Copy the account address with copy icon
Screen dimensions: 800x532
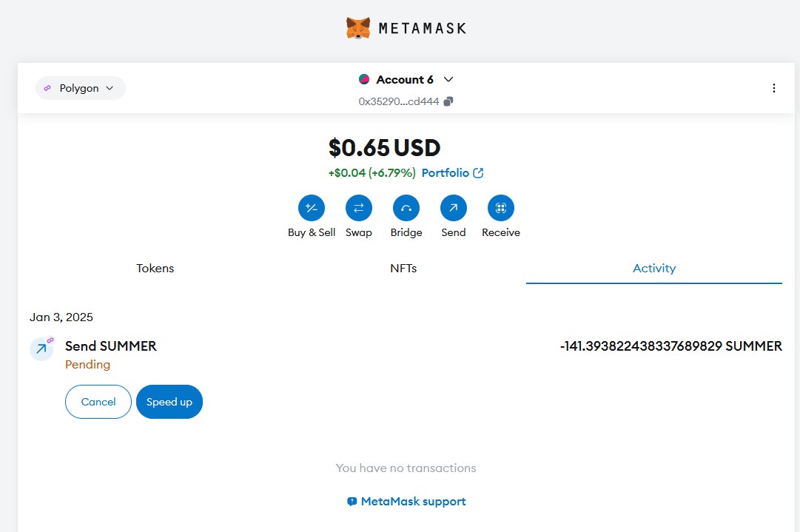[x=448, y=101]
